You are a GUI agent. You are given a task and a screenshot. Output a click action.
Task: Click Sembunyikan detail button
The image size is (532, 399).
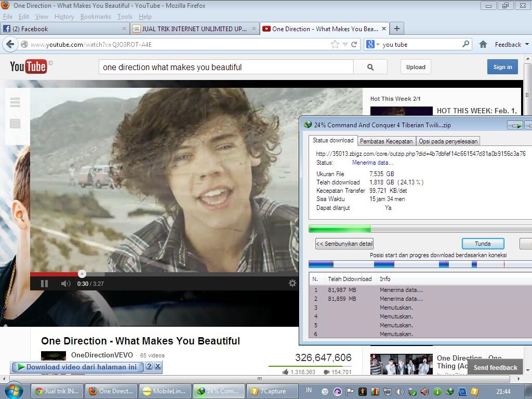344,244
